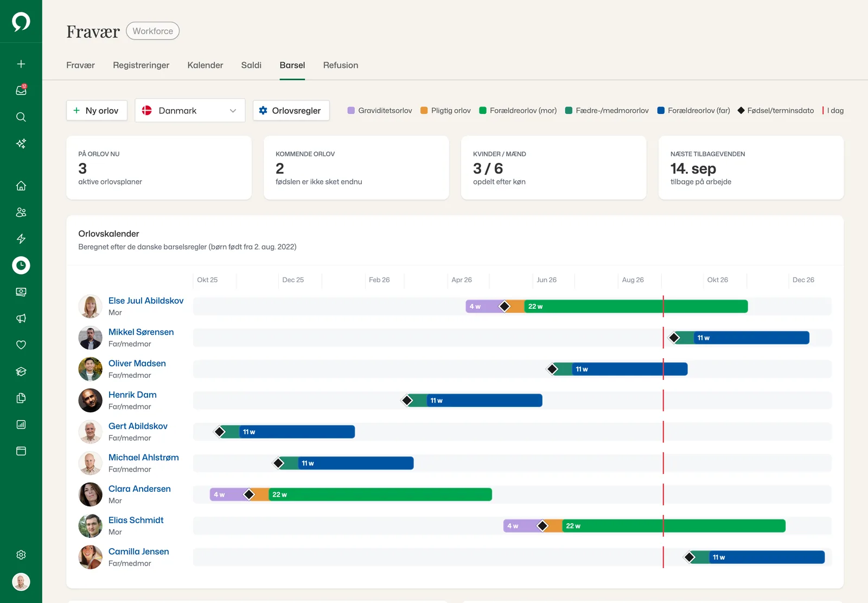Open the AI sparkle icon in sidebar
868x603 pixels.
[x=21, y=143]
